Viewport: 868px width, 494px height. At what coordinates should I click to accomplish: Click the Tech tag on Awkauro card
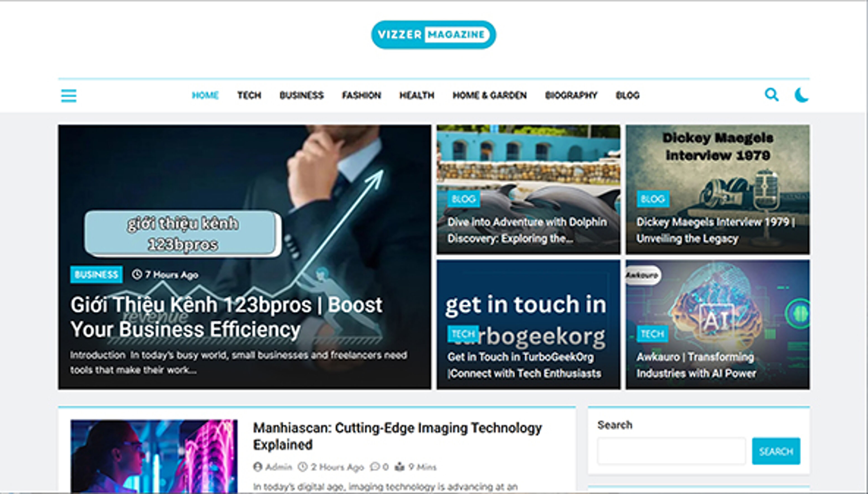point(652,334)
